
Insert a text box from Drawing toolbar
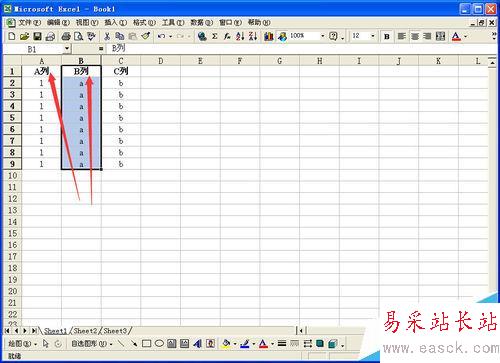click(172, 344)
